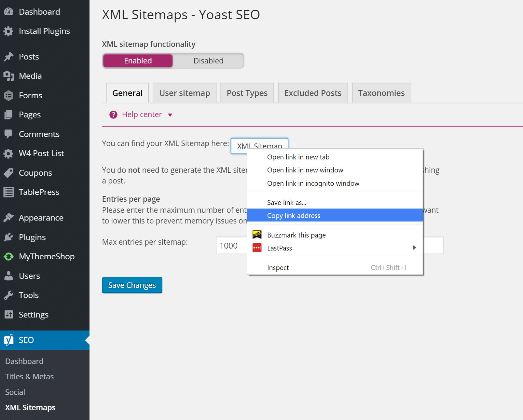Expand the Help center dropdown arrow

pyautogui.click(x=170, y=115)
